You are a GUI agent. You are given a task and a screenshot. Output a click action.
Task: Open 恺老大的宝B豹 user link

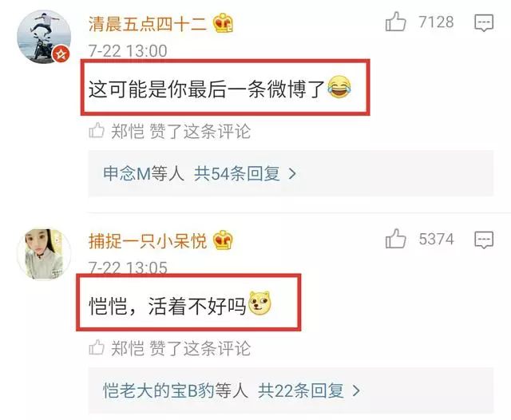[x=159, y=390]
